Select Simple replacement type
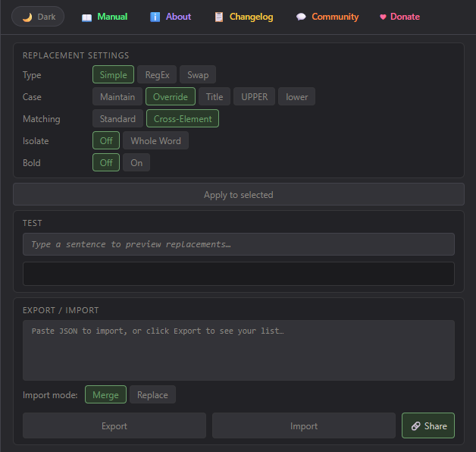The image size is (476, 452). 113,75
